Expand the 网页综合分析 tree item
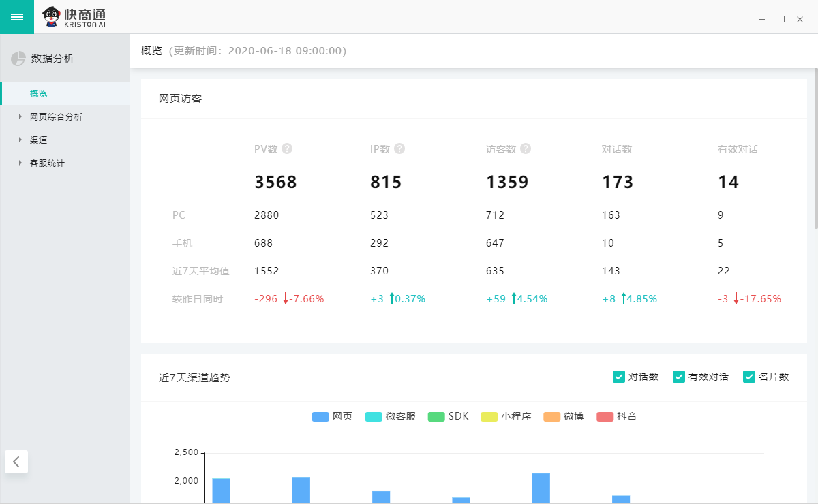The height and width of the screenshot is (504, 818). pos(20,117)
